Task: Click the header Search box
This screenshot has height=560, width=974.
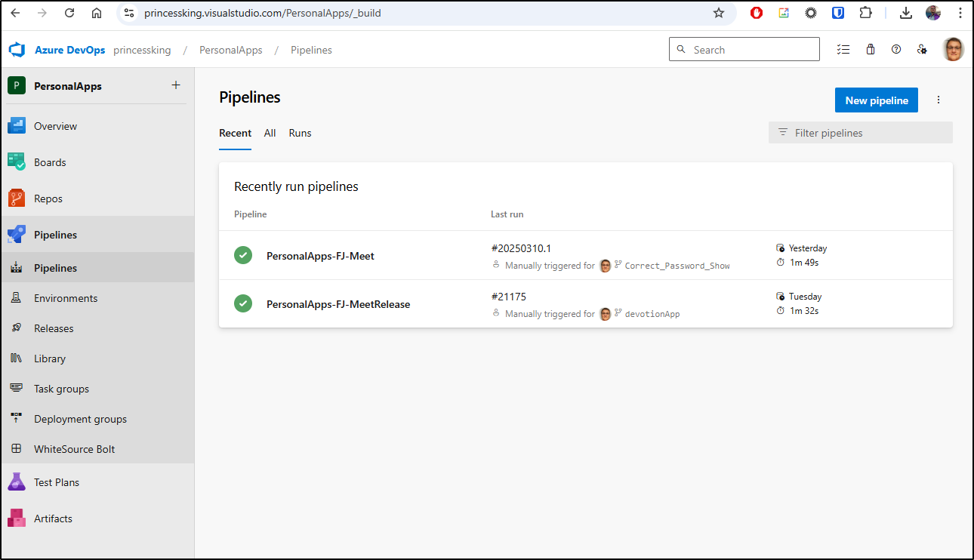Action: [x=744, y=50]
